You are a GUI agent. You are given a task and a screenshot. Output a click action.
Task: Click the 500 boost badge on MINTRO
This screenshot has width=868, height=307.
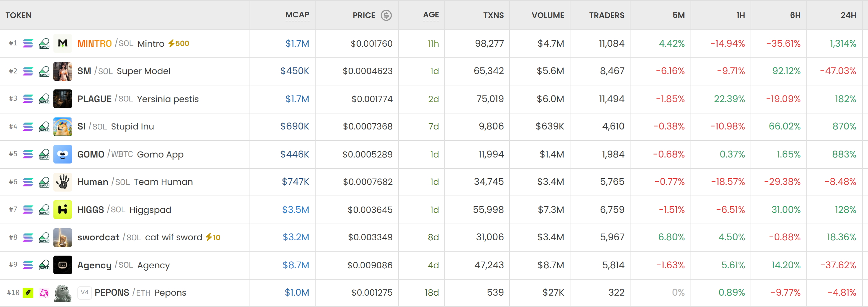tap(178, 43)
